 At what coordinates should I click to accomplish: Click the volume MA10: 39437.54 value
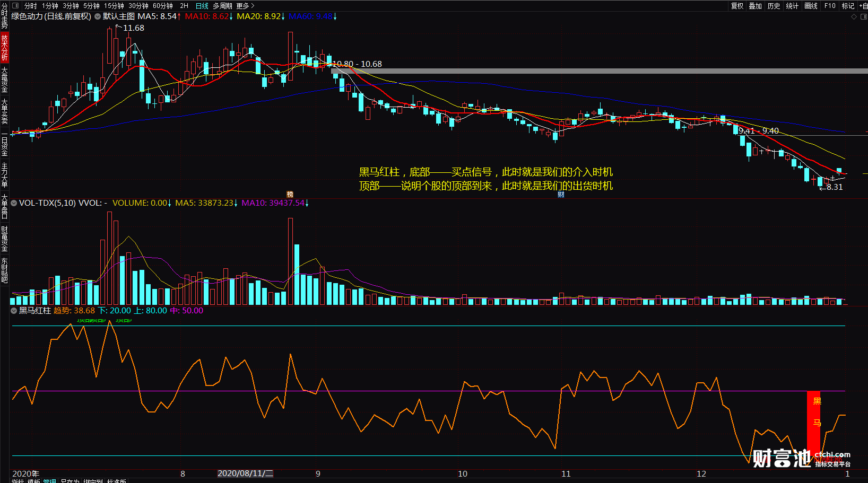(x=275, y=203)
